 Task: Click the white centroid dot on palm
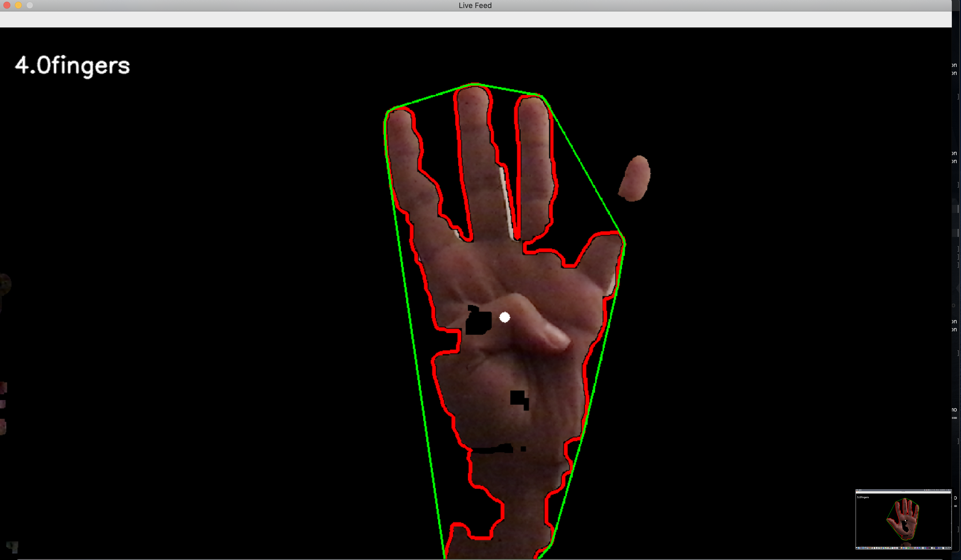(x=505, y=317)
